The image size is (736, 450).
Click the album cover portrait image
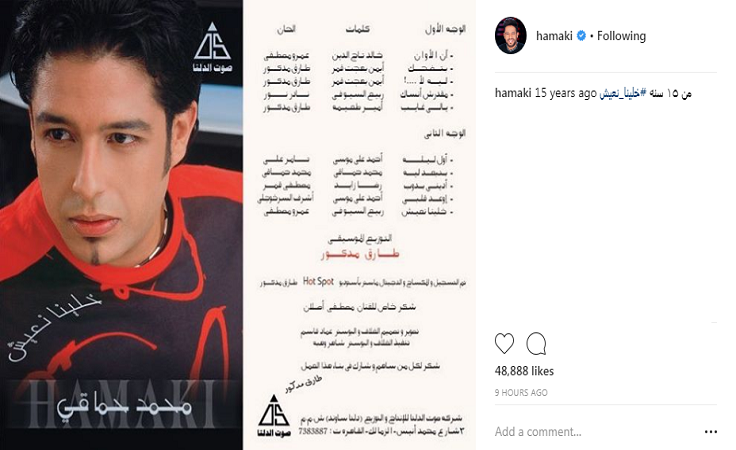(121, 225)
